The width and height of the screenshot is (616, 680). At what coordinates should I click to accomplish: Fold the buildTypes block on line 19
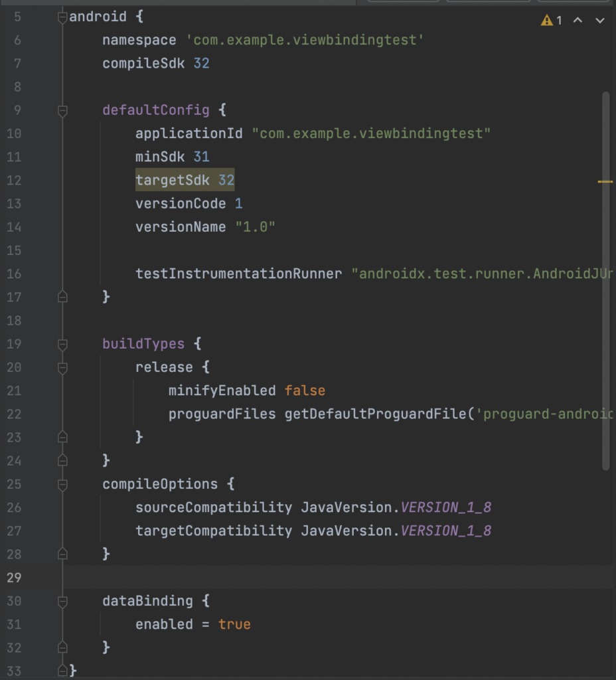click(62, 345)
